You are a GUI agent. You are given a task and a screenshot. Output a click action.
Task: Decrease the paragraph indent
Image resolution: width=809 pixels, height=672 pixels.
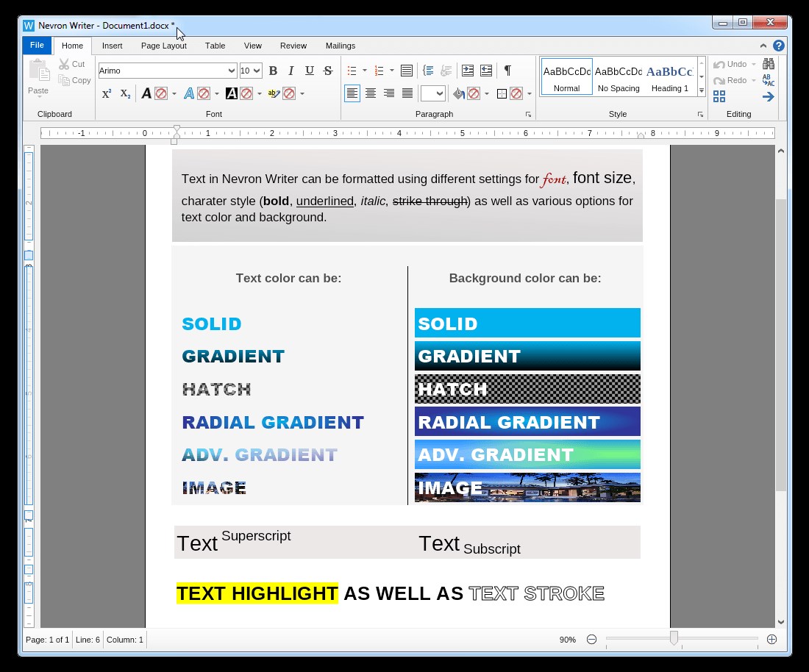click(x=486, y=71)
